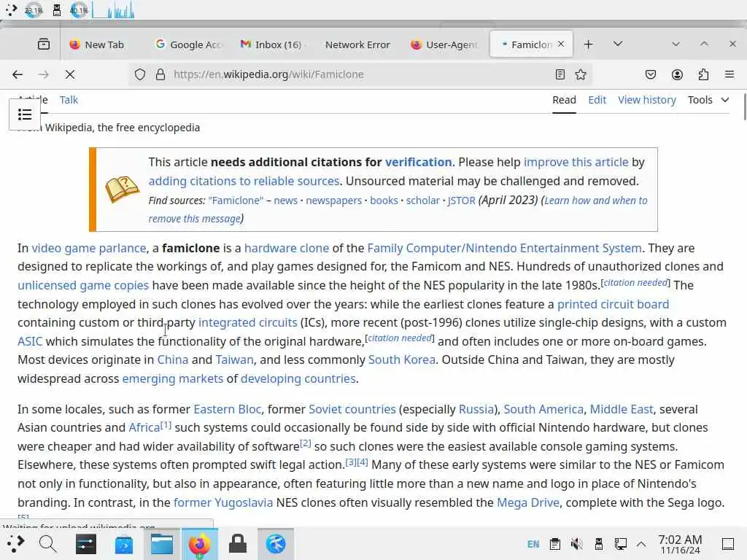Open Edit tab of article

[597, 100]
